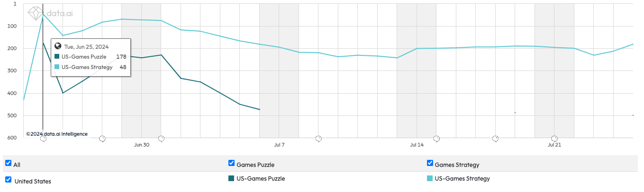Uncheck the All checkbox
The image size is (644, 192).
[8, 163]
